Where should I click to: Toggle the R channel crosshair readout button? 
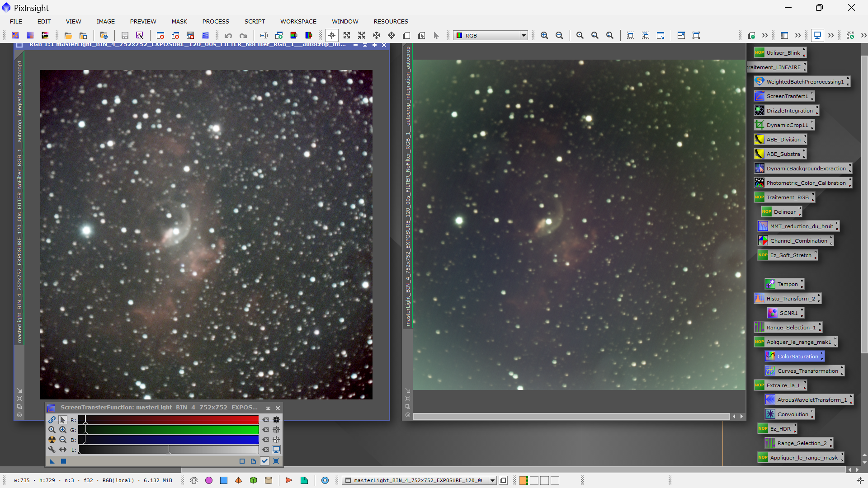point(276,420)
